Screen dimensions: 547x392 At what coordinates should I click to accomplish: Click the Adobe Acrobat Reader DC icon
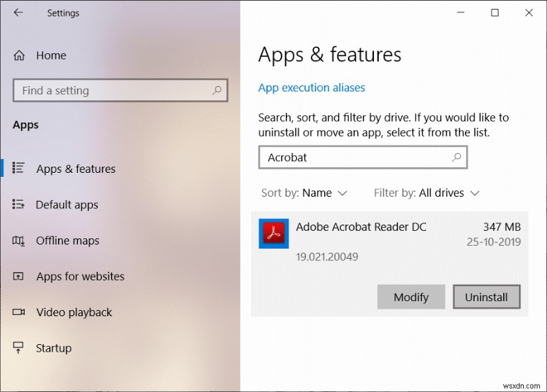[x=274, y=234]
